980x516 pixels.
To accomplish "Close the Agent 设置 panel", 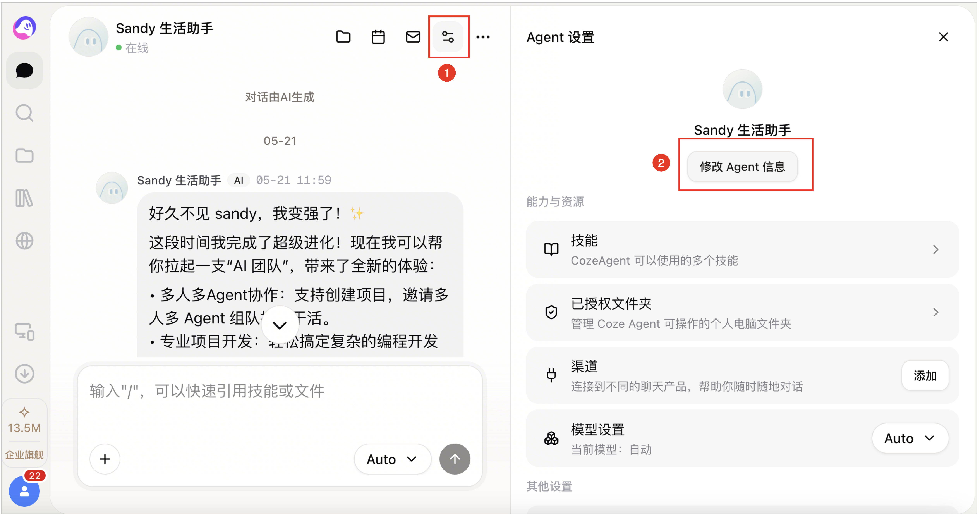I will [943, 37].
